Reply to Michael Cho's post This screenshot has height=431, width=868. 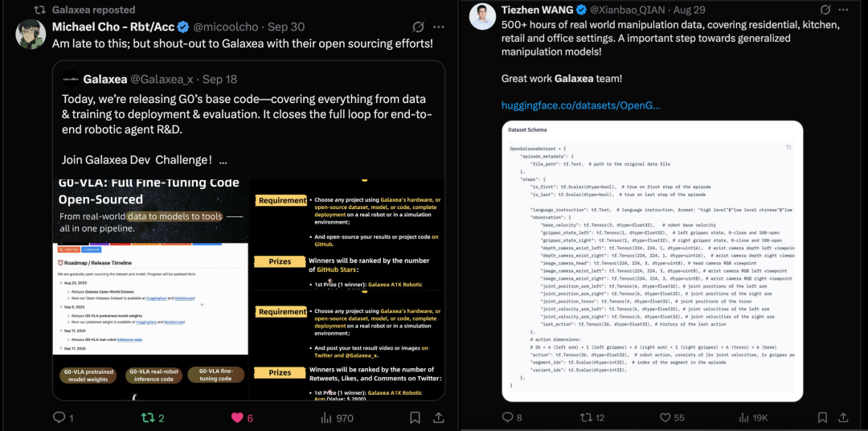pyautogui.click(x=59, y=417)
